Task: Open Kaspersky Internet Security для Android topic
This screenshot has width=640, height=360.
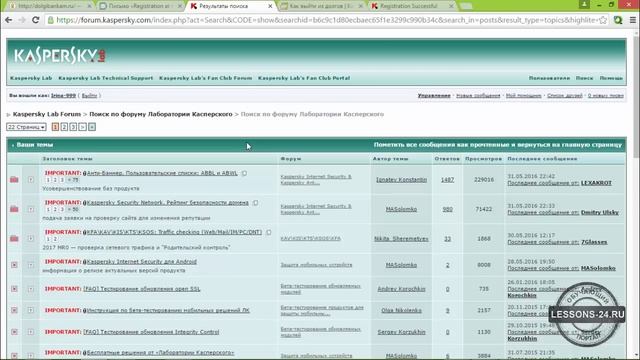Action: click(141, 262)
